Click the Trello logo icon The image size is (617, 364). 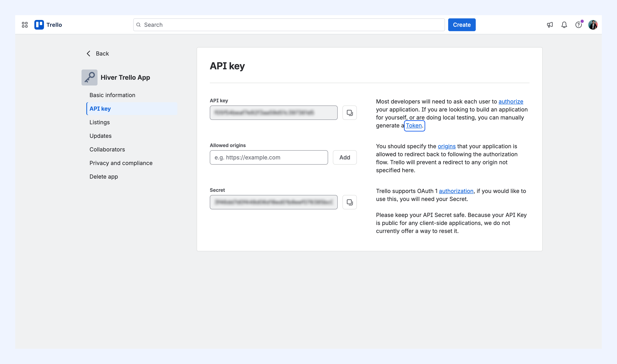pos(39,25)
